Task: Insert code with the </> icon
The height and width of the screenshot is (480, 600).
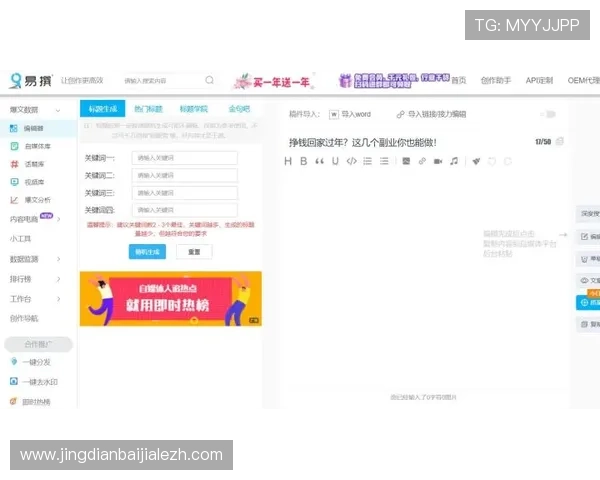Action: coord(352,161)
